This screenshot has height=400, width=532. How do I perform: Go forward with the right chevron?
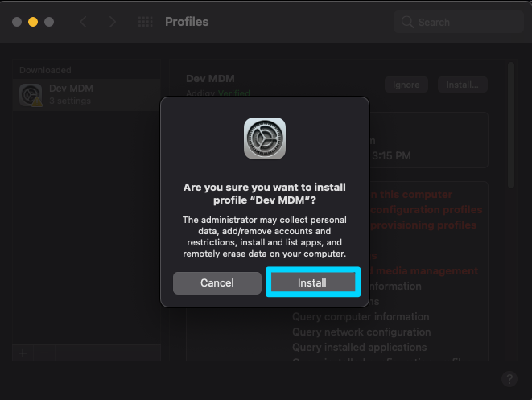(x=112, y=22)
